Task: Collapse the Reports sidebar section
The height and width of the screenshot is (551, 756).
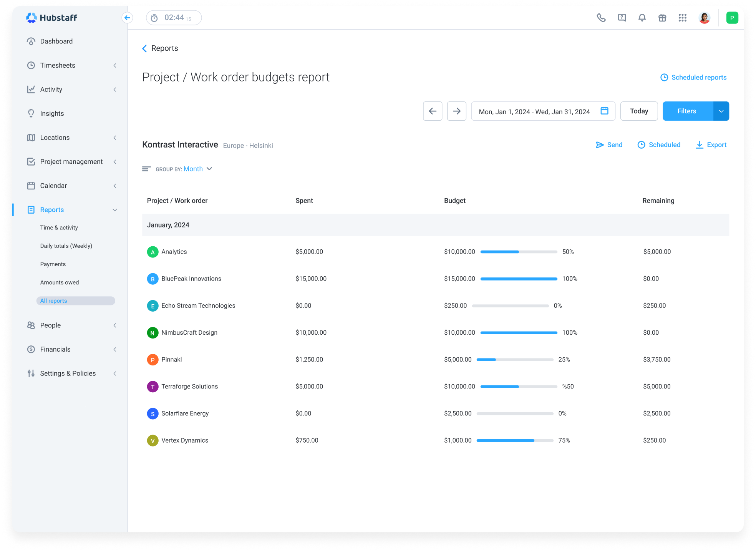Action: coord(114,210)
